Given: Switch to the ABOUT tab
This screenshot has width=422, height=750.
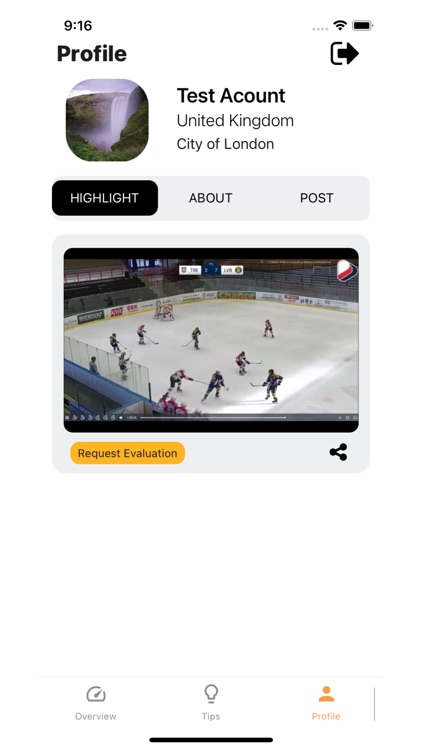Looking at the screenshot, I should 211,198.
